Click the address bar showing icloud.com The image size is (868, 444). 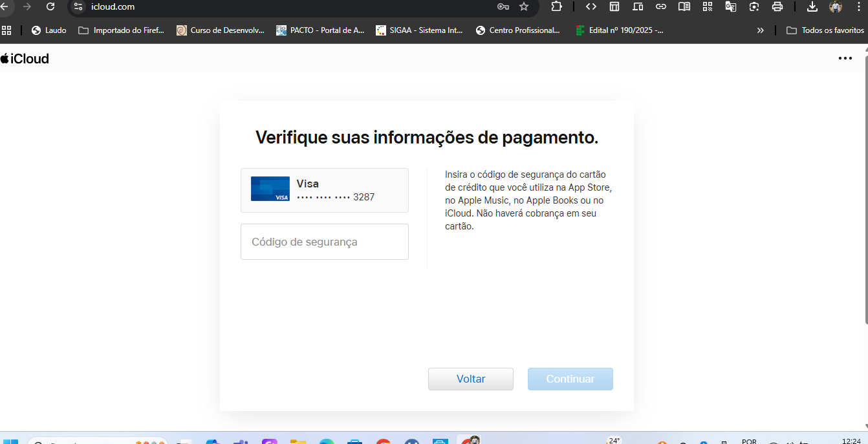point(291,6)
